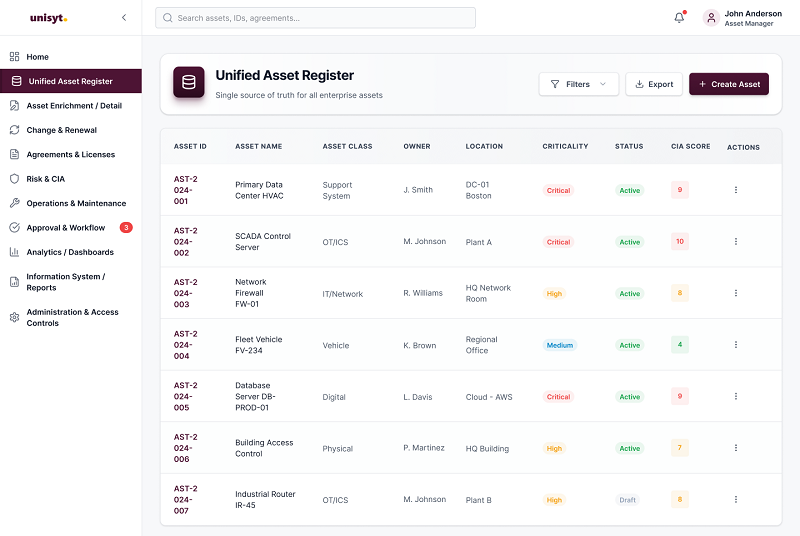Click John Anderson's user avatar icon

tap(711, 18)
